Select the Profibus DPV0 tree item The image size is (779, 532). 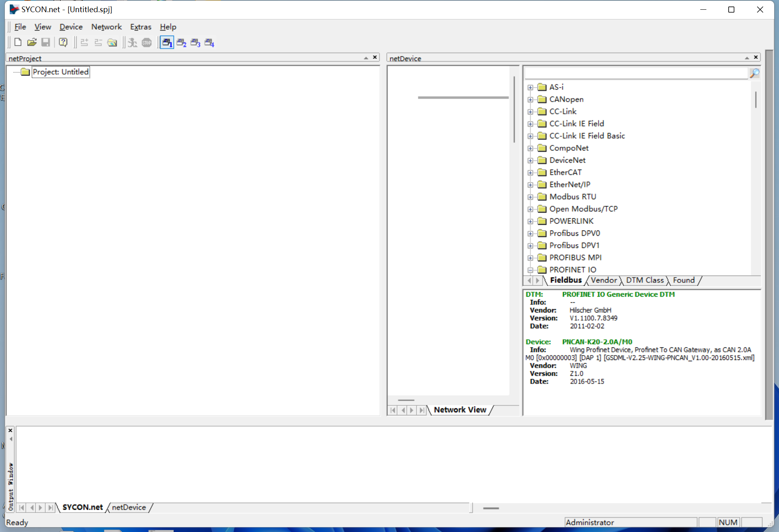click(x=575, y=233)
